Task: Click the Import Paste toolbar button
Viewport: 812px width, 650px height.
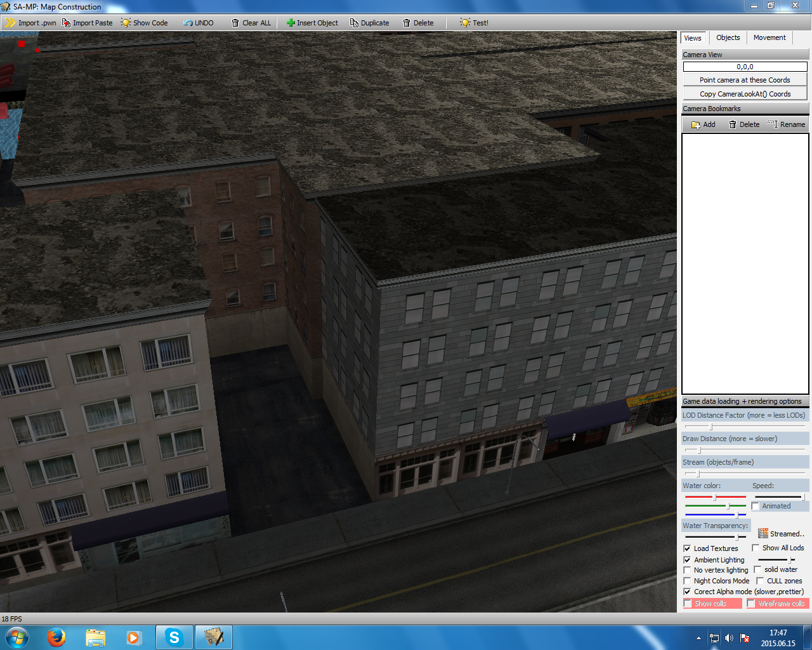Action: coord(87,23)
